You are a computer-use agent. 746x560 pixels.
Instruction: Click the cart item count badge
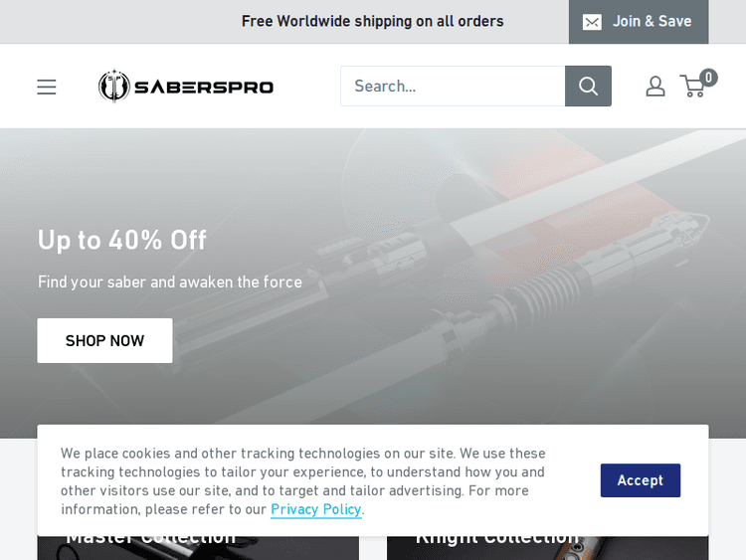[x=708, y=78]
